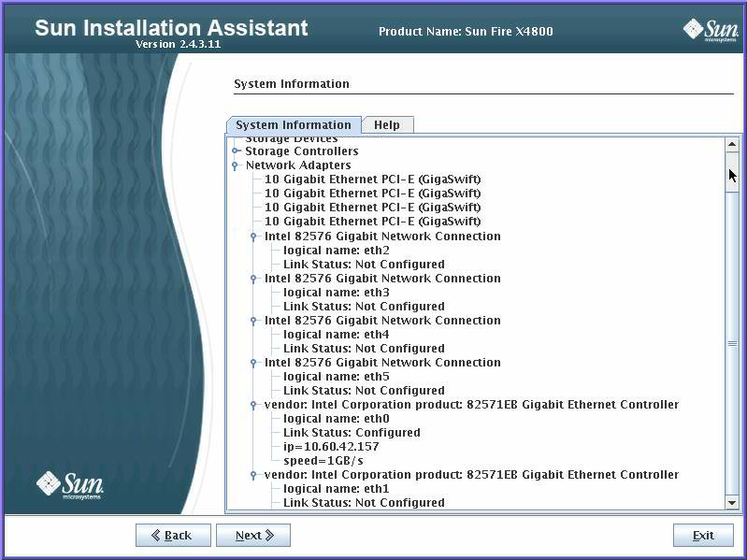Select 82571EB Gigabit Ethernet Controller row above eth0

coord(471,405)
